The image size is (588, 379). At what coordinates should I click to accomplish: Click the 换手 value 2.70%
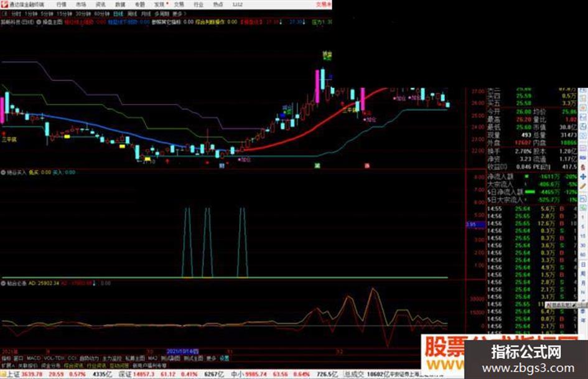[x=523, y=151]
